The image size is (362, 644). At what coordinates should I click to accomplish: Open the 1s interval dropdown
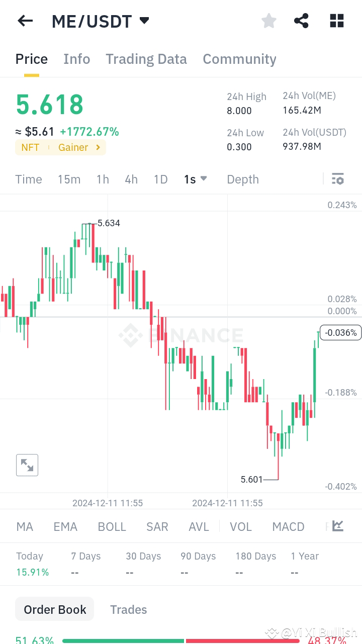click(x=196, y=179)
